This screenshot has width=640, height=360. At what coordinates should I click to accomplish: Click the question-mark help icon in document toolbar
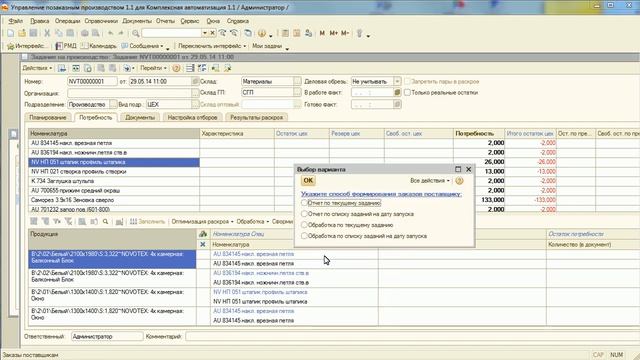(x=176, y=68)
